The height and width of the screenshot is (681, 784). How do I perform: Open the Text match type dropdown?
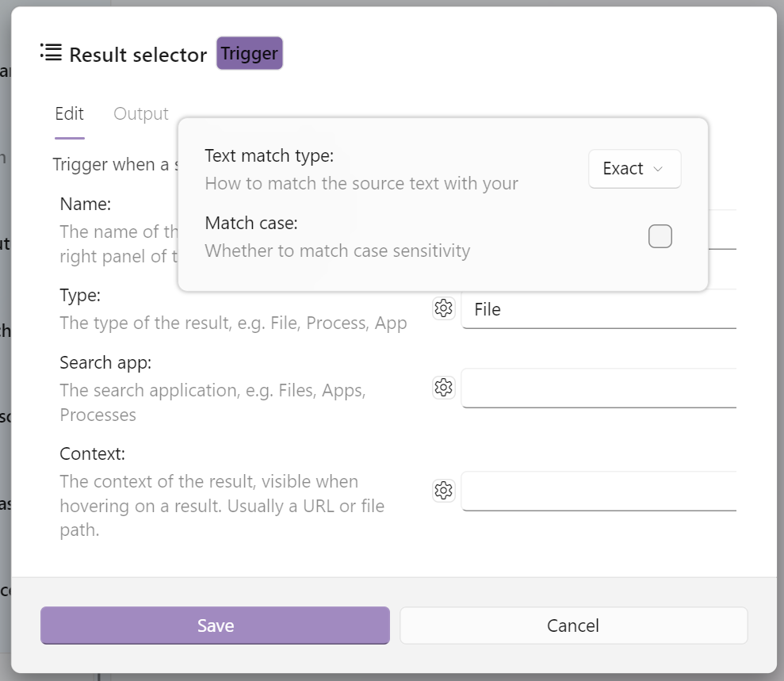pos(633,168)
